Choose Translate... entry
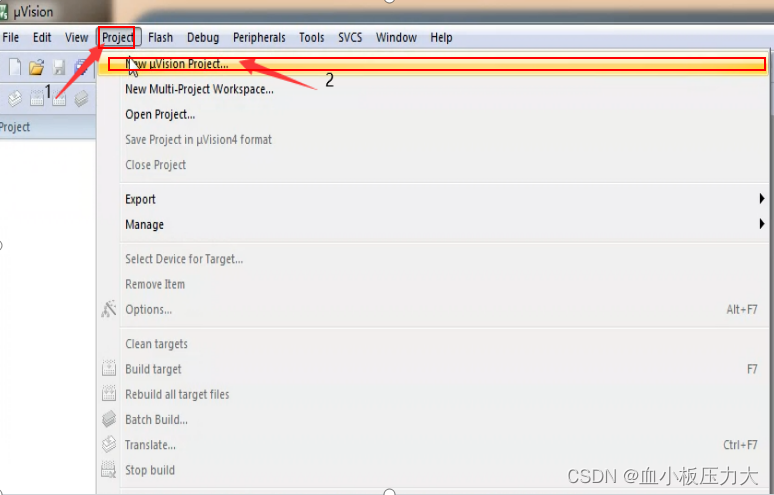This screenshot has height=495, width=774. pyautogui.click(x=432, y=445)
